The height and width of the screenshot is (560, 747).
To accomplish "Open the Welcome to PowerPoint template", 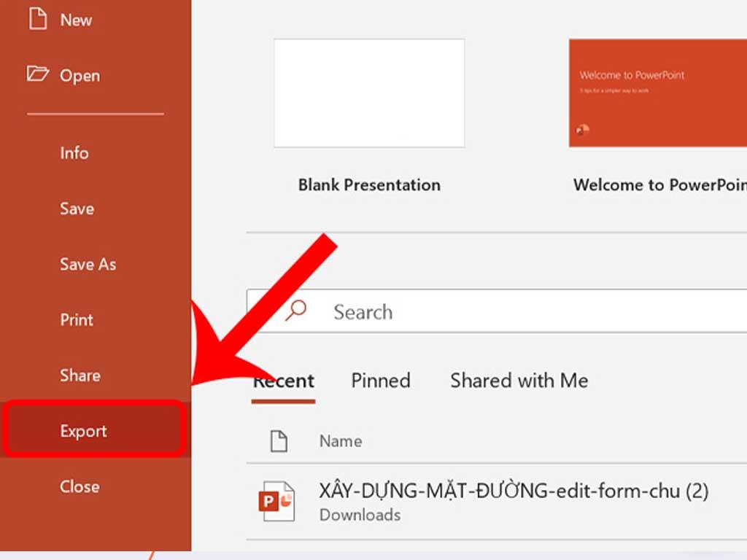I will tap(657, 93).
